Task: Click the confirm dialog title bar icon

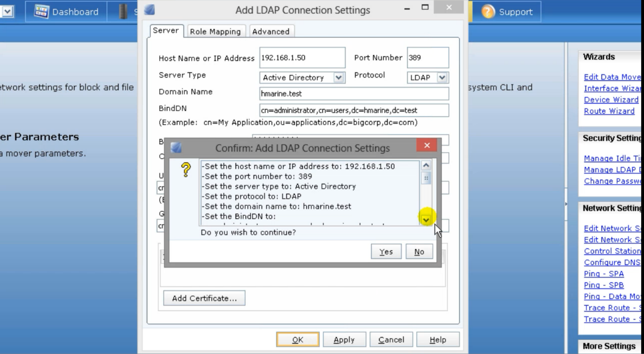Action: [176, 148]
